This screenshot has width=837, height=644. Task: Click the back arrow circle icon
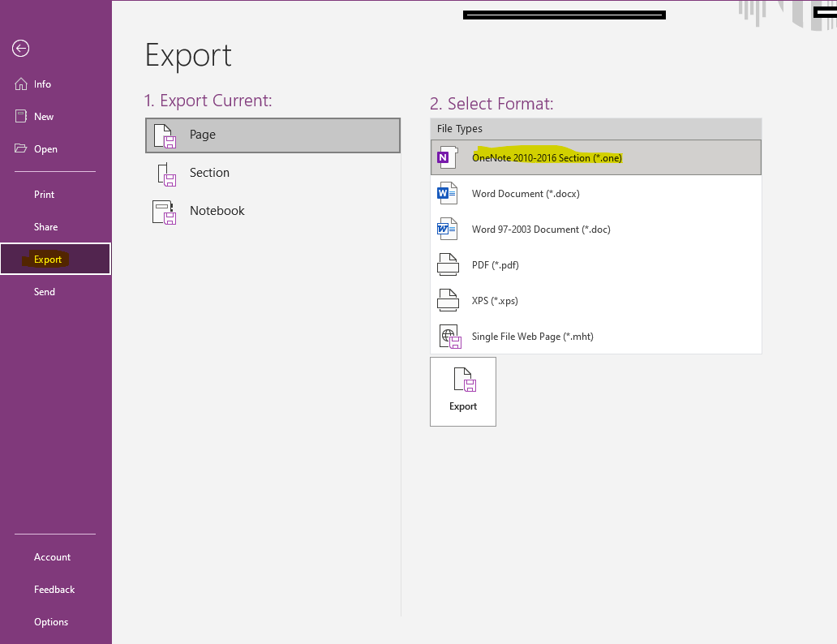coord(21,49)
